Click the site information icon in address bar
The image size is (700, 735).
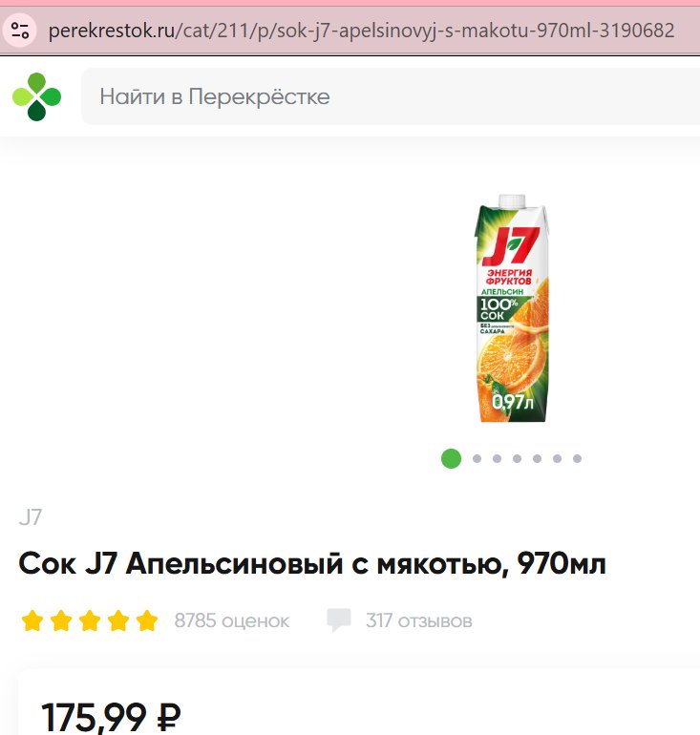point(20,31)
